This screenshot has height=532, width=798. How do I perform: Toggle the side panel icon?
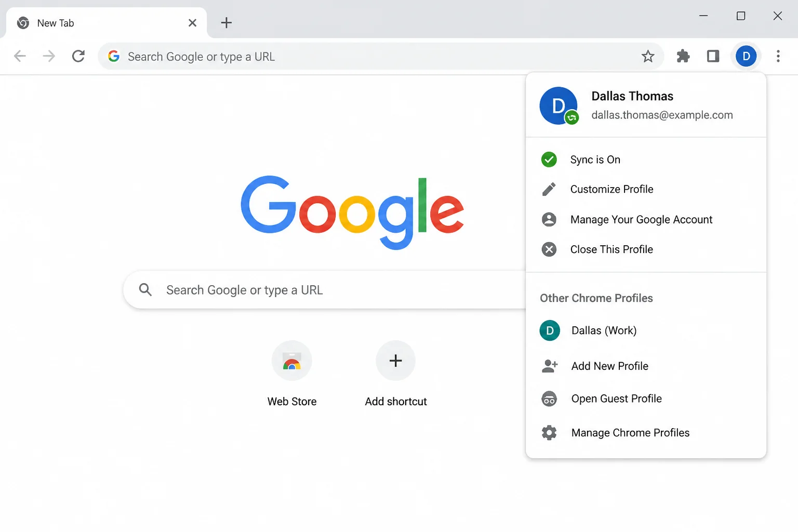[x=713, y=56]
